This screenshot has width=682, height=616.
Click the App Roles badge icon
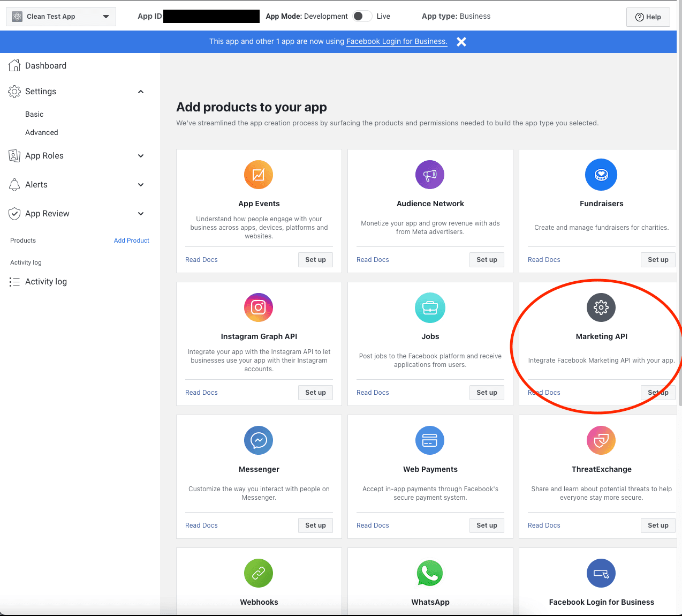(x=14, y=156)
